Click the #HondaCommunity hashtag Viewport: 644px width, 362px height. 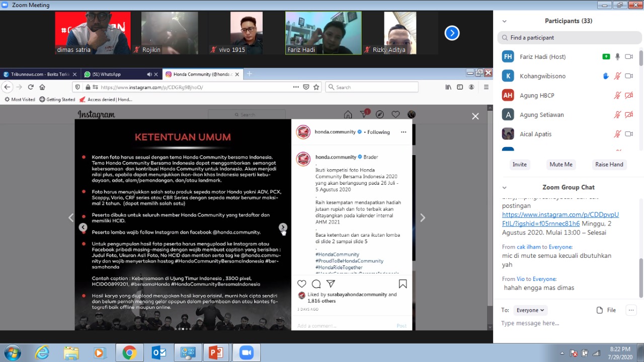[x=337, y=255]
